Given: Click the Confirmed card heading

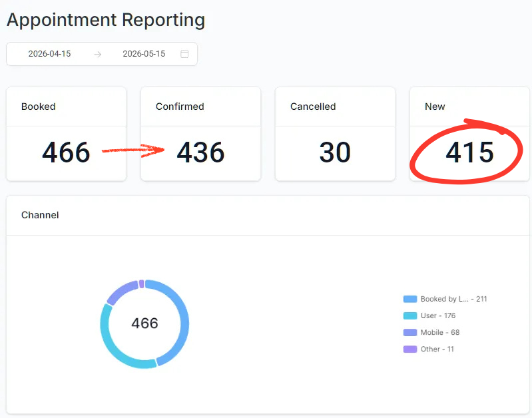Looking at the screenshot, I should click(180, 106).
